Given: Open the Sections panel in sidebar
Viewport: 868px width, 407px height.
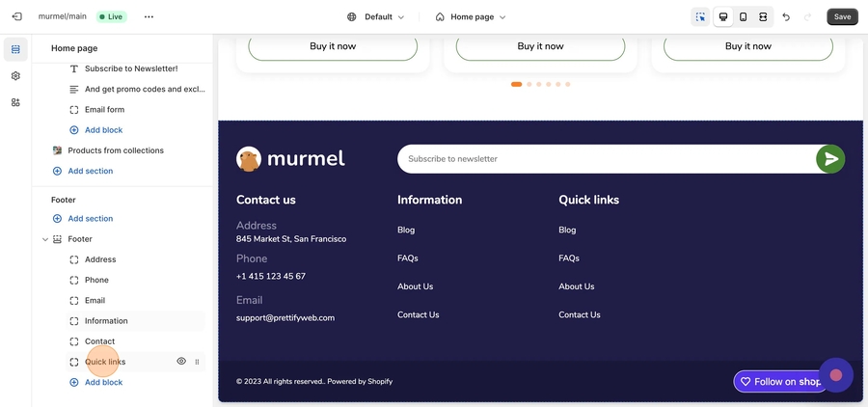Looking at the screenshot, I should (x=15, y=49).
